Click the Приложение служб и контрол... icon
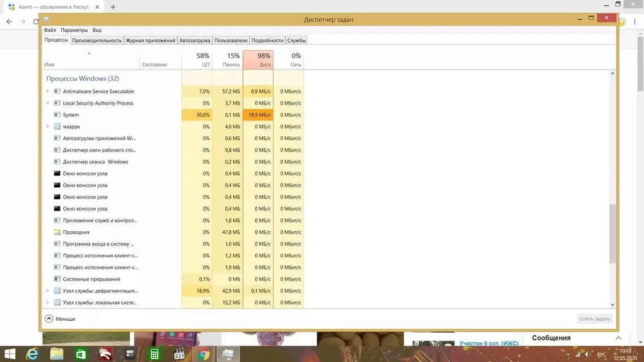 coord(57,221)
